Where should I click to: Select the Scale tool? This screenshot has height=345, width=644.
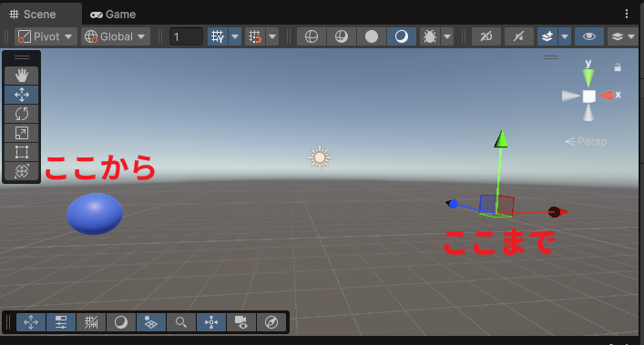21,133
